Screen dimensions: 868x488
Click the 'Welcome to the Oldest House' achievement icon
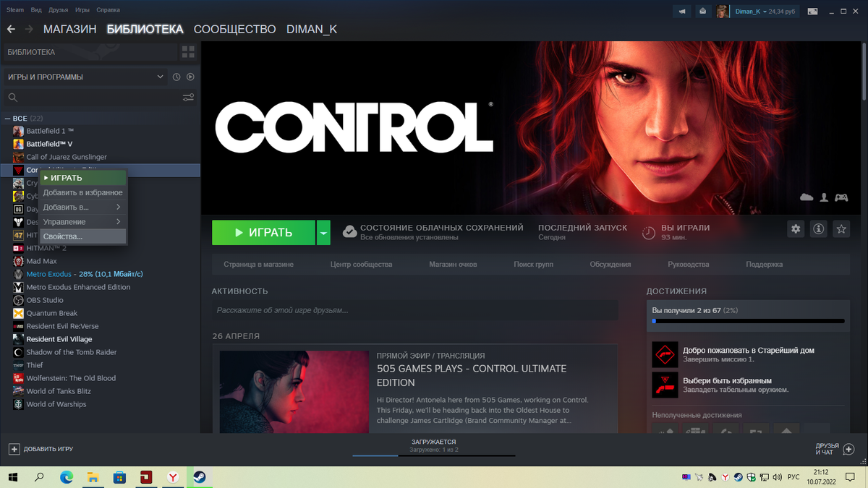click(665, 355)
